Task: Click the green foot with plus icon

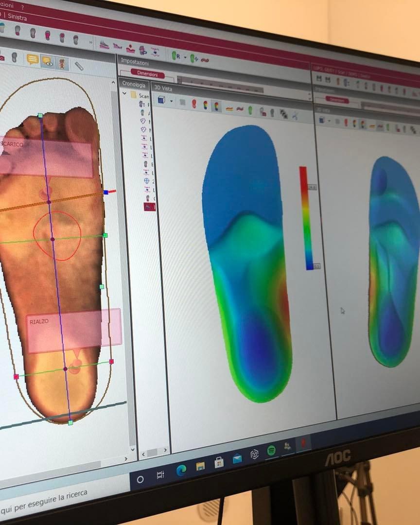Action: click(194, 59)
